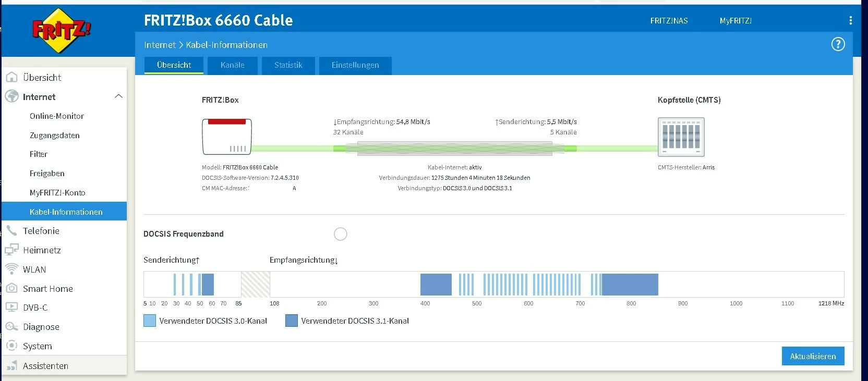Click the Internet breadcrumb link
This screenshot has height=381, width=868.
[160, 45]
